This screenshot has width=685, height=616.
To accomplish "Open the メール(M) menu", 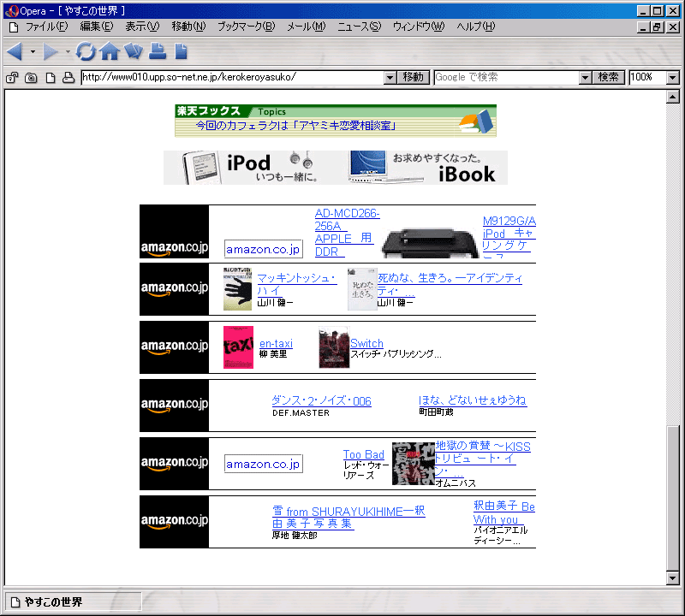I will click(307, 27).
